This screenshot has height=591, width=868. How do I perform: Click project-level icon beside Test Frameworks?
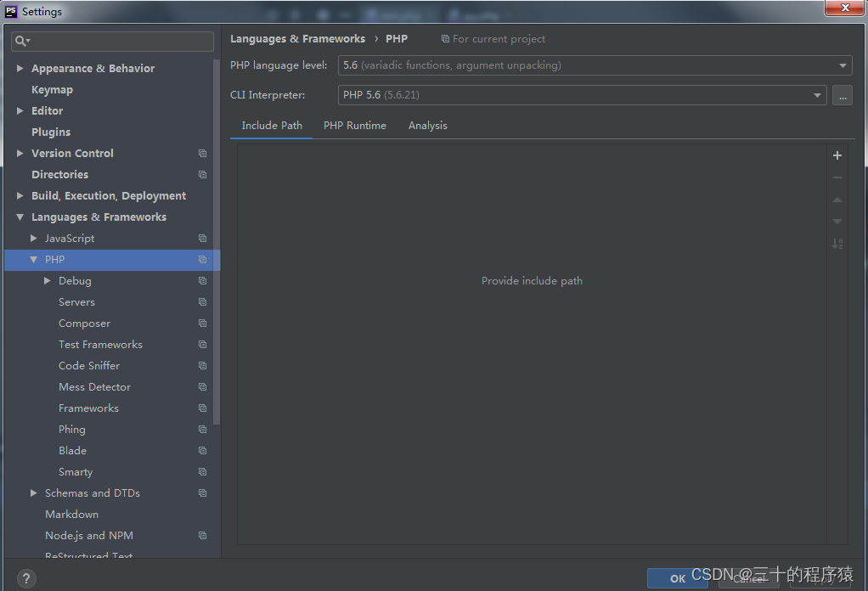[203, 344]
